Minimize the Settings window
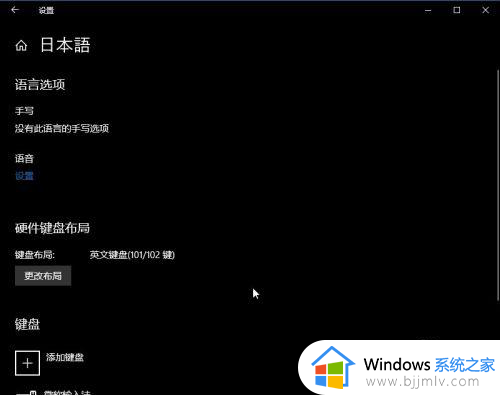Viewport: 500px width, 395px height. [428, 10]
